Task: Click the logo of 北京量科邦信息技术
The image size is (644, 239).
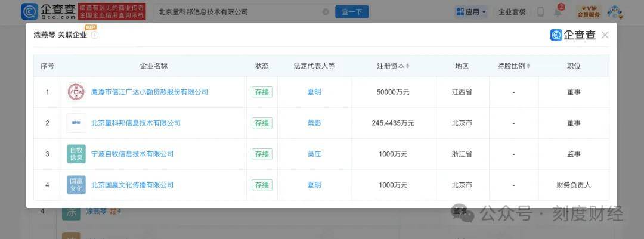Action: 76,123
